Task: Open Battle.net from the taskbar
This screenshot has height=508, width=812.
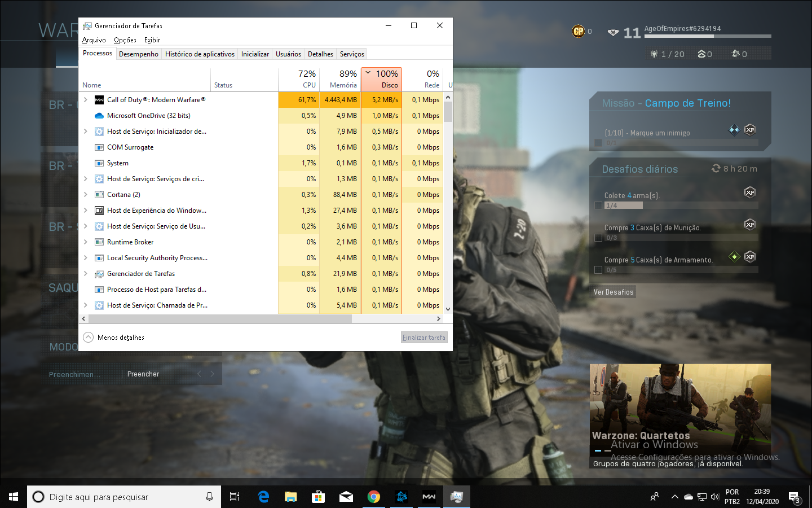Action: (401, 497)
